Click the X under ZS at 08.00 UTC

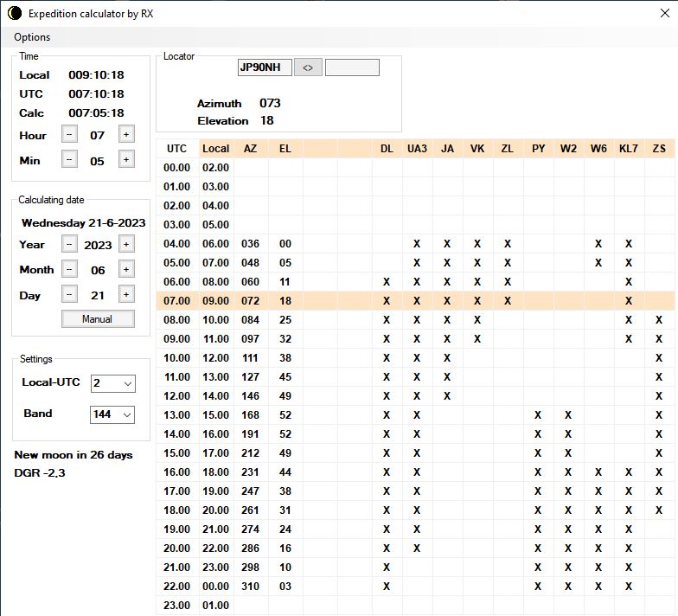(659, 320)
